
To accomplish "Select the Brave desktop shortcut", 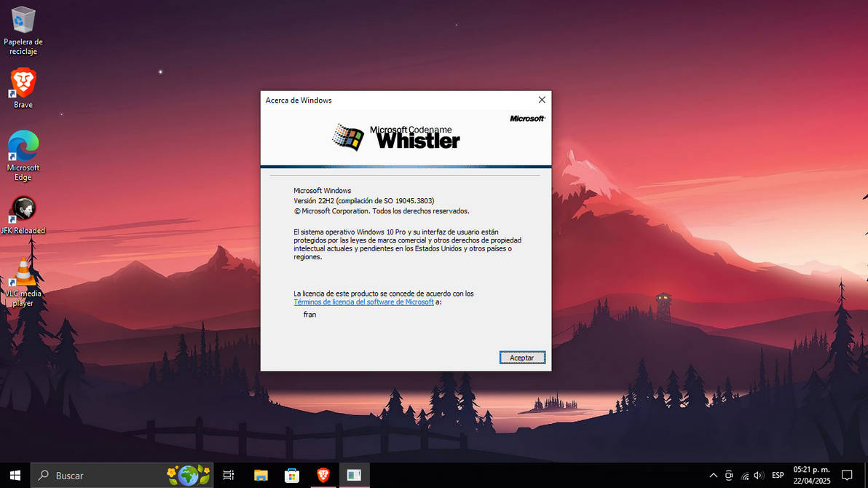I will click(x=23, y=88).
